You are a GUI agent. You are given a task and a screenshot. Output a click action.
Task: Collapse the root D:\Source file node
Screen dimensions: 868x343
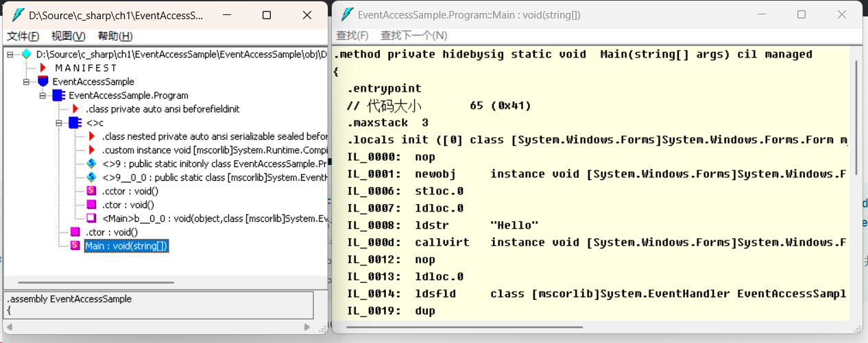pos(10,54)
